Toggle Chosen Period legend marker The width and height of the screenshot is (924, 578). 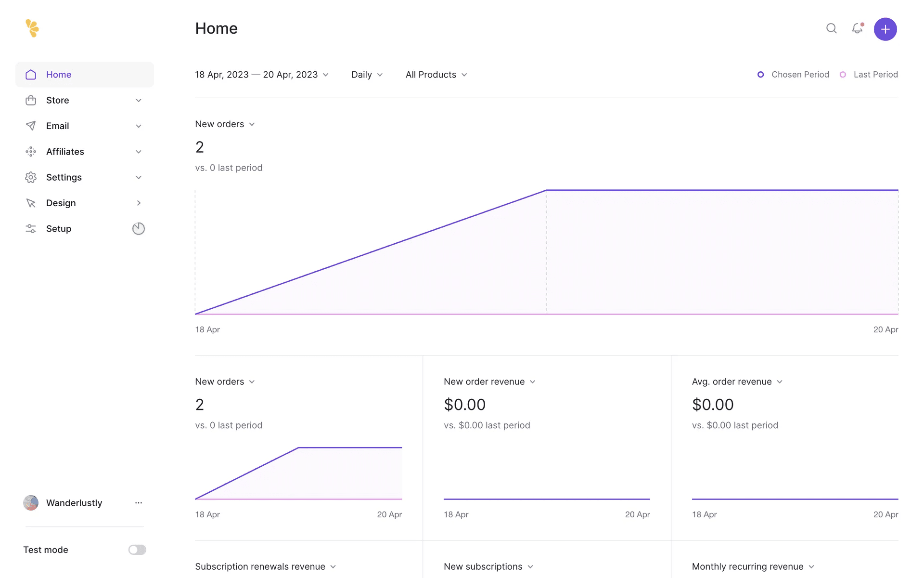[x=760, y=75]
